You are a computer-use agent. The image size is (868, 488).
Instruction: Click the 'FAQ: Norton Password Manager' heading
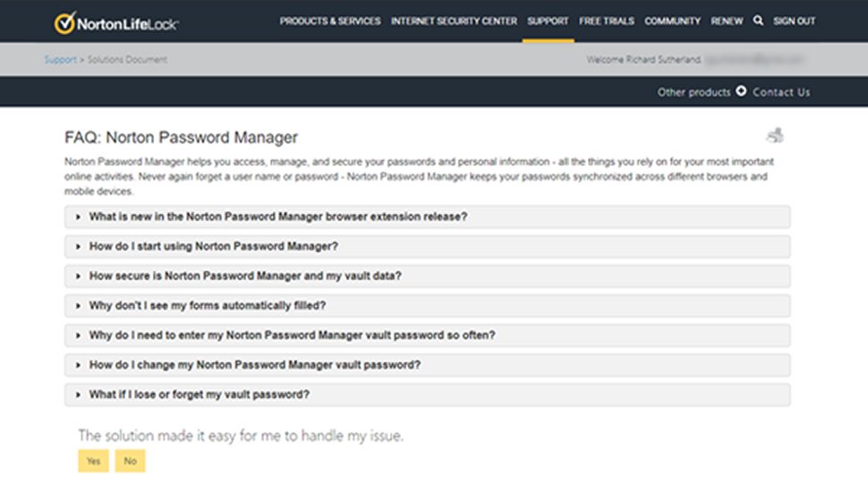click(181, 137)
